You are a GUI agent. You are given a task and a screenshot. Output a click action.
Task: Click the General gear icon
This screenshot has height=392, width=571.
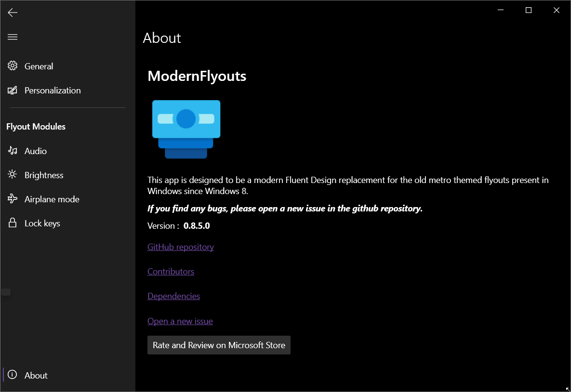(13, 66)
